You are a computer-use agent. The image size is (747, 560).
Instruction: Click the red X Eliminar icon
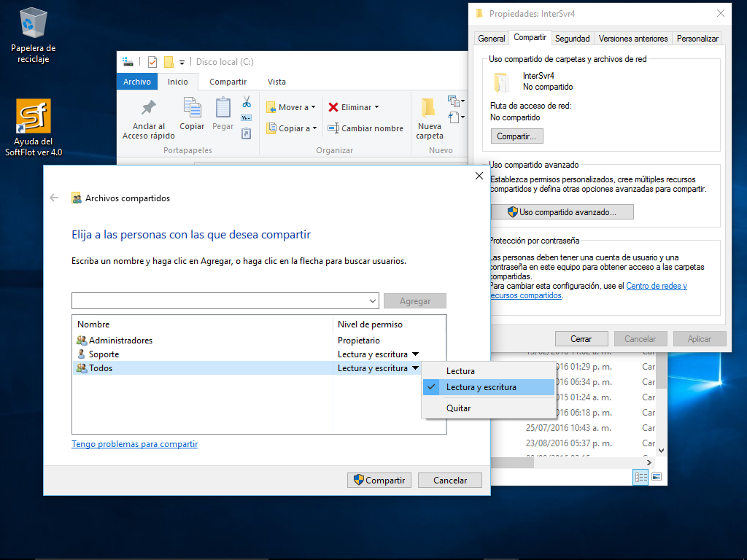333,107
